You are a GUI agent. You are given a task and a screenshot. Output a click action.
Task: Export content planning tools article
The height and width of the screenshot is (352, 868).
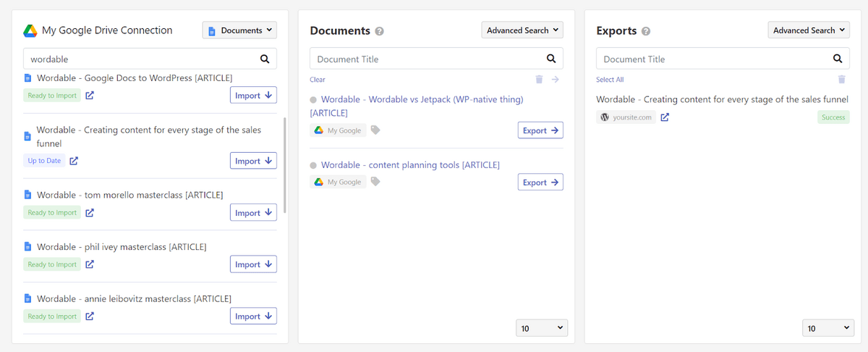[540, 182]
